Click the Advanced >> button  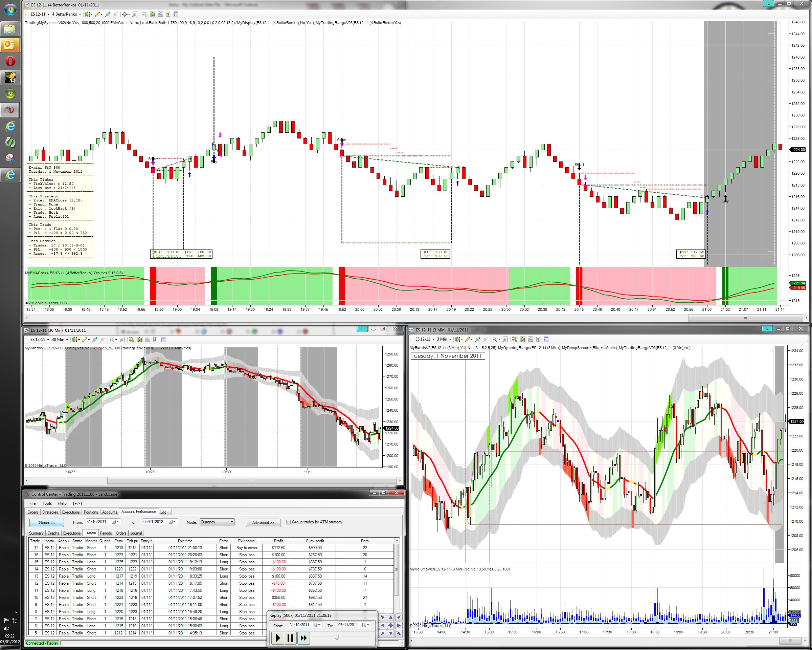click(x=263, y=523)
